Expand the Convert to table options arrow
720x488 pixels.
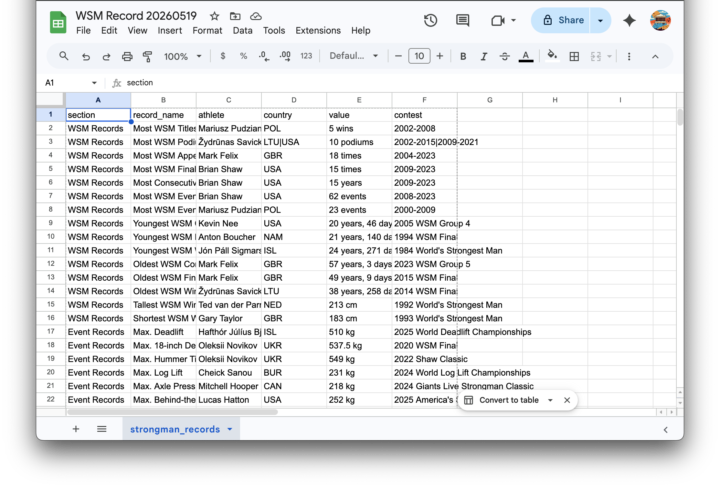click(x=550, y=400)
